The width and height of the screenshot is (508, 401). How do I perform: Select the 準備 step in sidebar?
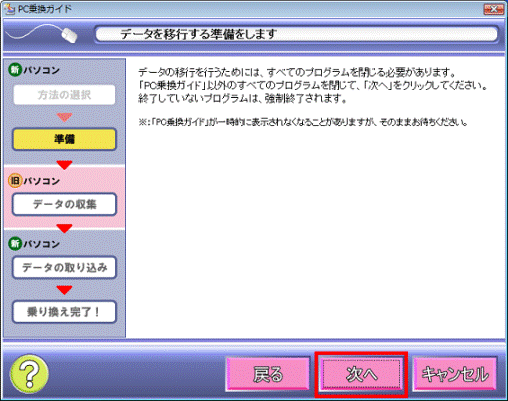pyautogui.click(x=64, y=139)
